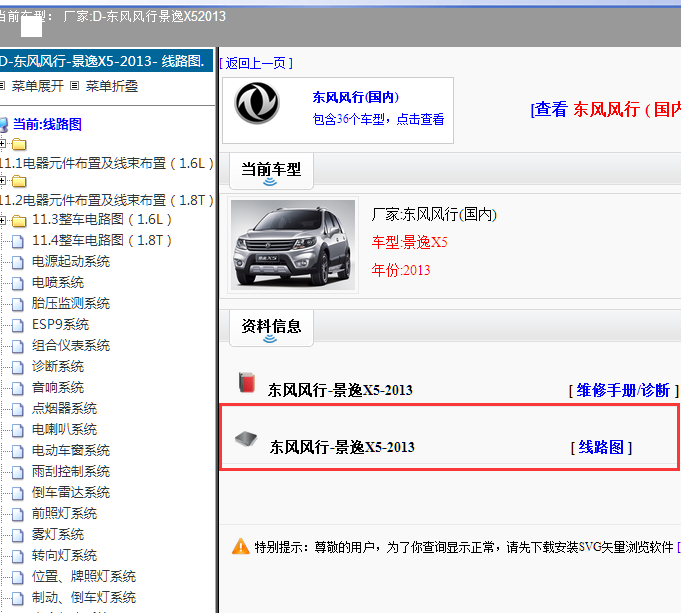681x613 pixels.
Task: Open 胎压监测系统 in the tree
Action: (70, 304)
